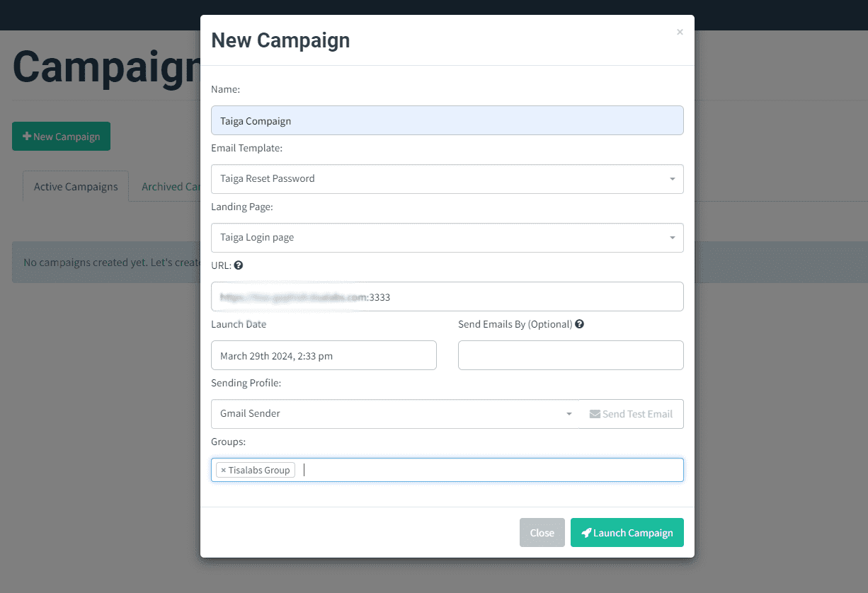Launch the campaign with Launch Campaign button
The height and width of the screenshot is (593, 868).
[627, 533]
